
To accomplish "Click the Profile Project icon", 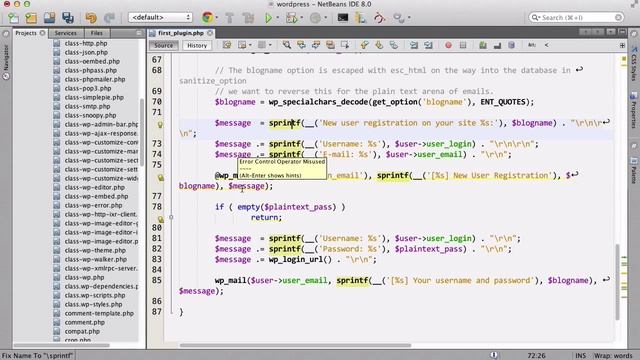I will point(315,18).
